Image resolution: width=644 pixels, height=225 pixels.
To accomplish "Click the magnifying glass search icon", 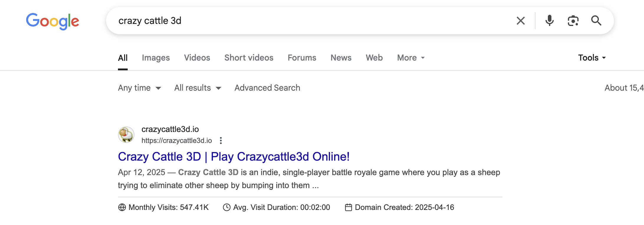I will click(596, 21).
